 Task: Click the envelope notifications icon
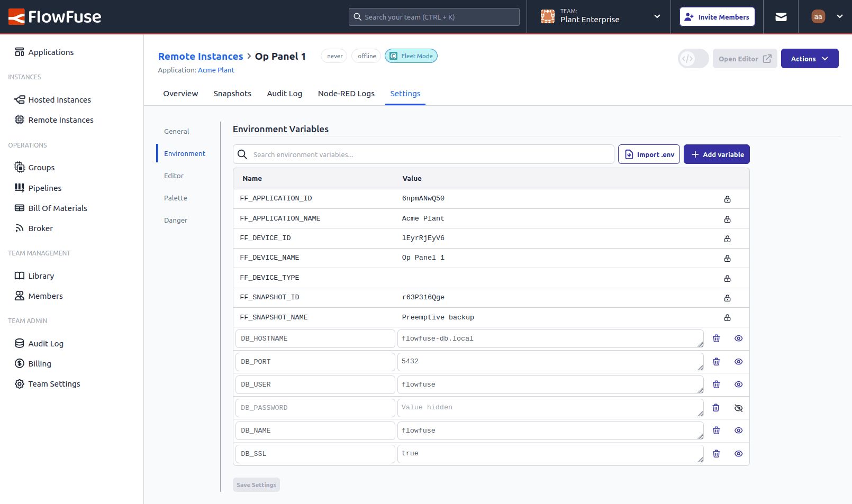coord(781,16)
